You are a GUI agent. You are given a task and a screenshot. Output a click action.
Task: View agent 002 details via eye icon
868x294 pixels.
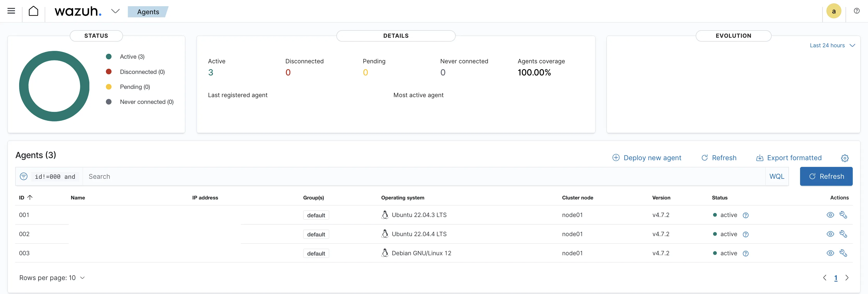(830, 234)
